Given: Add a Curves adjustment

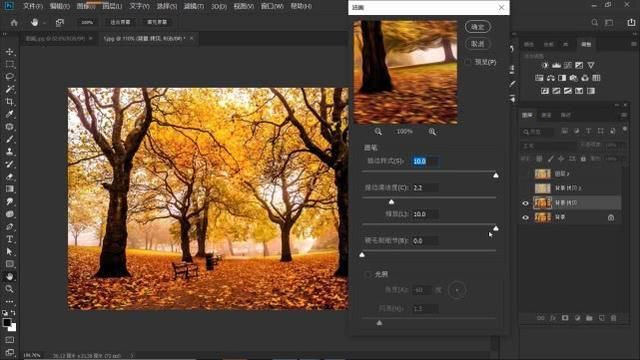Looking at the screenshot, I should point(568,65).
